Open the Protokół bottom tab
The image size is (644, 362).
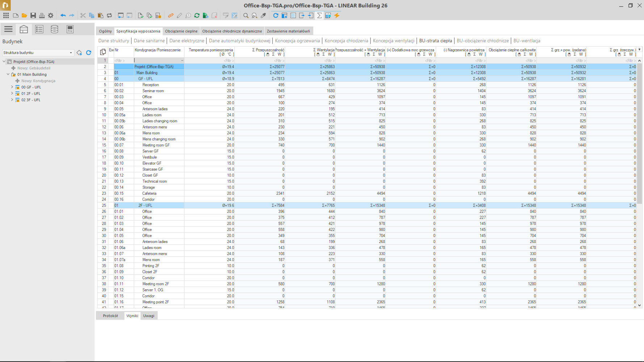tap(110, 316)
